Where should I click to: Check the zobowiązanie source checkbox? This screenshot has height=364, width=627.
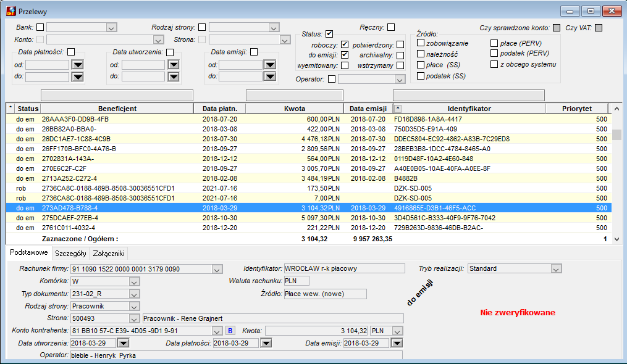tap(421, 43)
